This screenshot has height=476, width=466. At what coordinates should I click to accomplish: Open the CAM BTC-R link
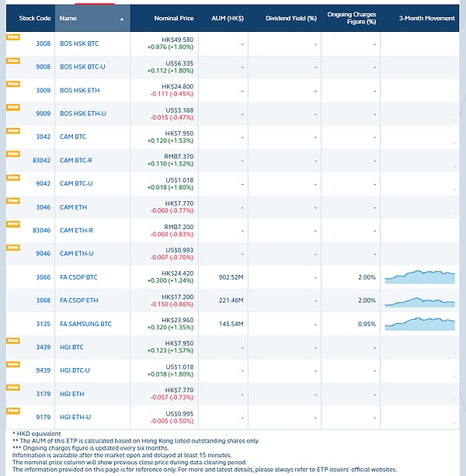[77, 160]
